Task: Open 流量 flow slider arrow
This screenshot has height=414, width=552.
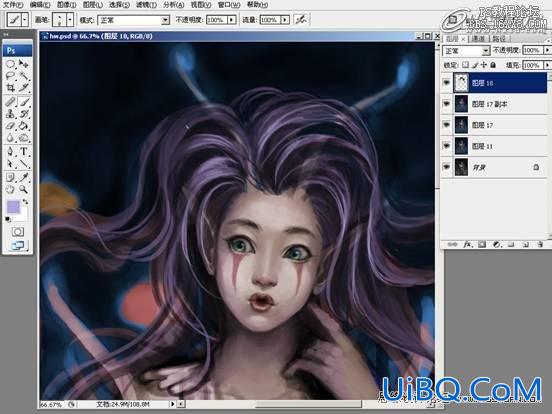Action: pos(285,20)
